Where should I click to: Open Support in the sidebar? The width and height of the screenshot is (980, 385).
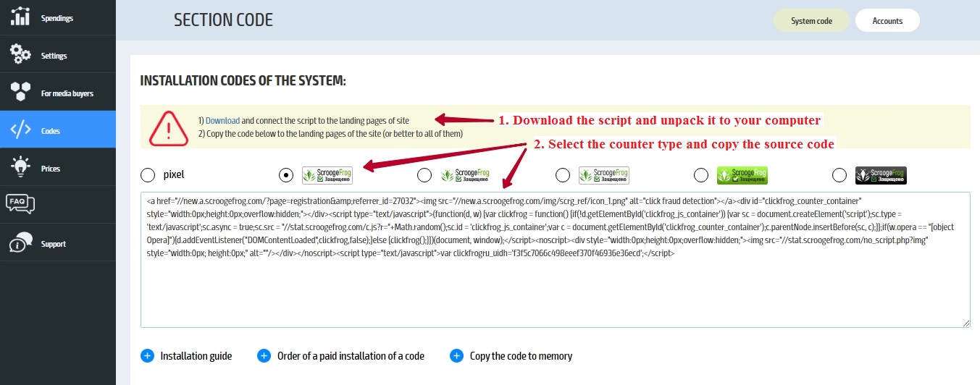[54, 244]
